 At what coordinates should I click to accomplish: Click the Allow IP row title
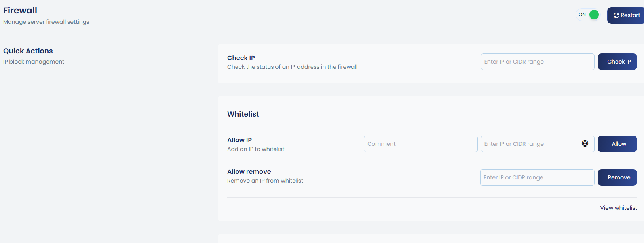click(239, 140)
